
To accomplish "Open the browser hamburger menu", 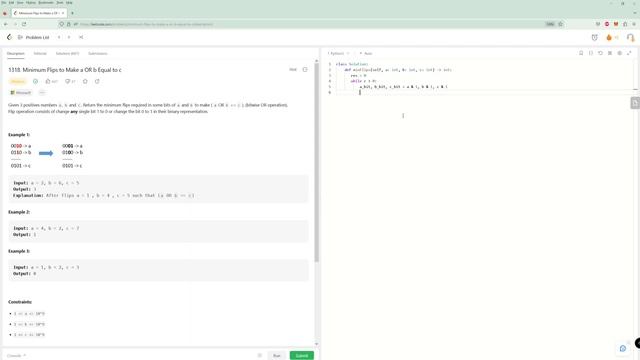I will coord(634,24).
